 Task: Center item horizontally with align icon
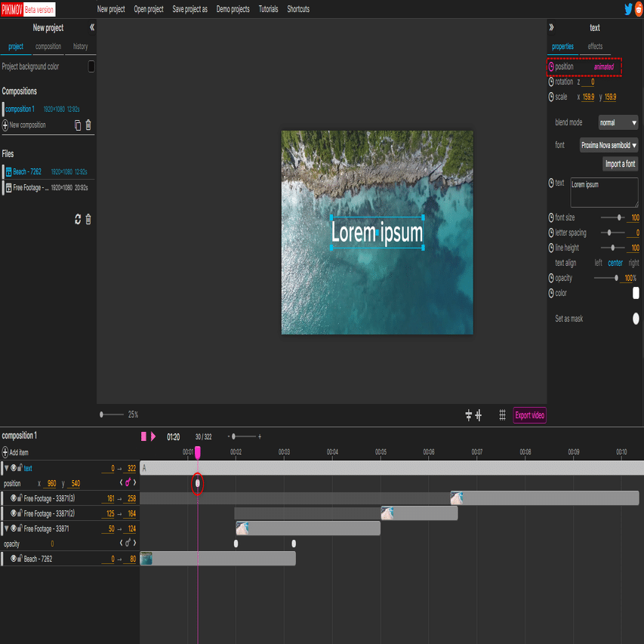[x=479, y=415]
